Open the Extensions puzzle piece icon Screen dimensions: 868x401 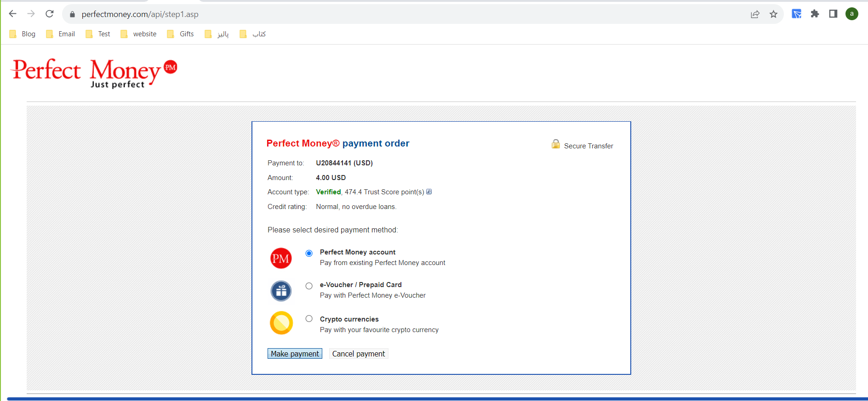[x=815, y=14]
